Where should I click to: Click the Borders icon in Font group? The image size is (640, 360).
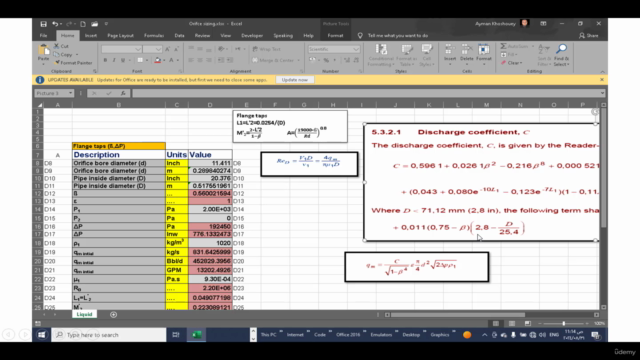[140, 60]
